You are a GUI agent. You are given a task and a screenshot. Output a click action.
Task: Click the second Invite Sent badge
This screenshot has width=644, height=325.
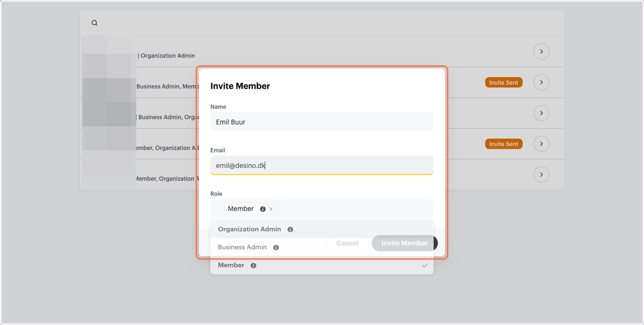tap(504, 144)
